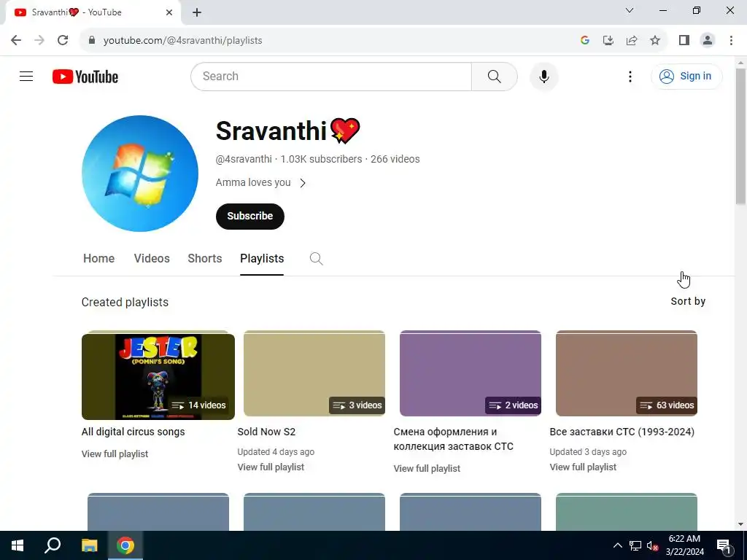Open the notifications center
The width and height of the screenshot is (747, 560).
coord(724,545)
